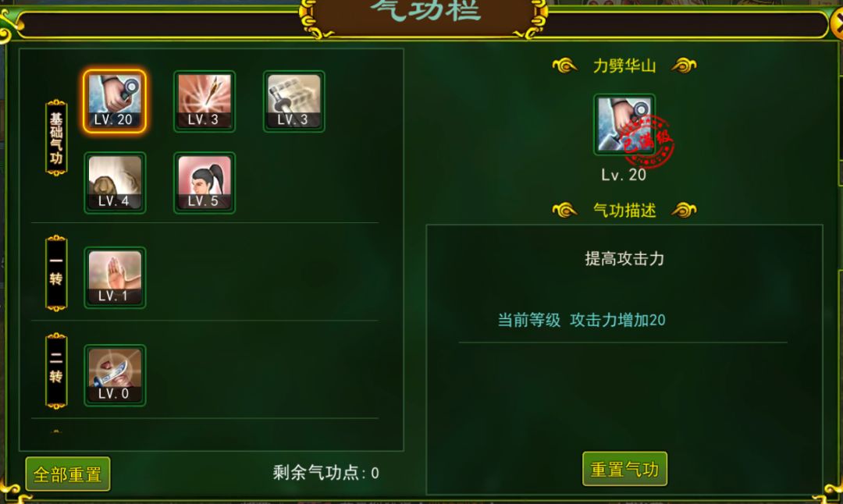Click the 当前等级 攻击力增加20 text

pos(582,320)
